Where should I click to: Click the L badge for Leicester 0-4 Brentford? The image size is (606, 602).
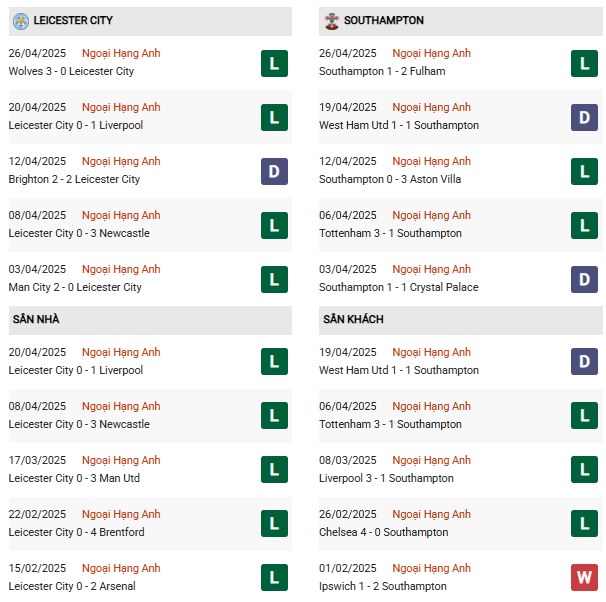pos(274,524)
